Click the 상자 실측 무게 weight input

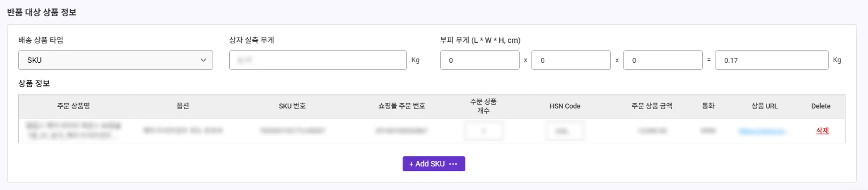pyautogui.click(x=317, y=60)
